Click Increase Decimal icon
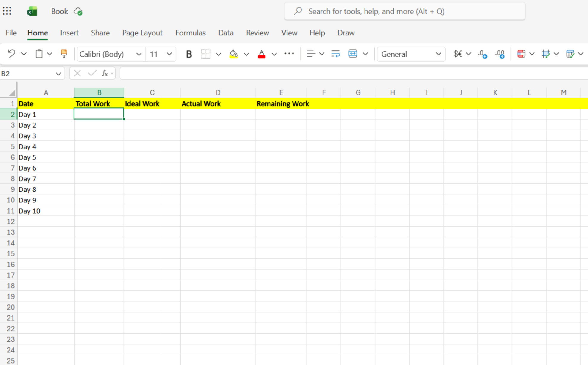This screenshot has width=588, height=365. (500, 54)
